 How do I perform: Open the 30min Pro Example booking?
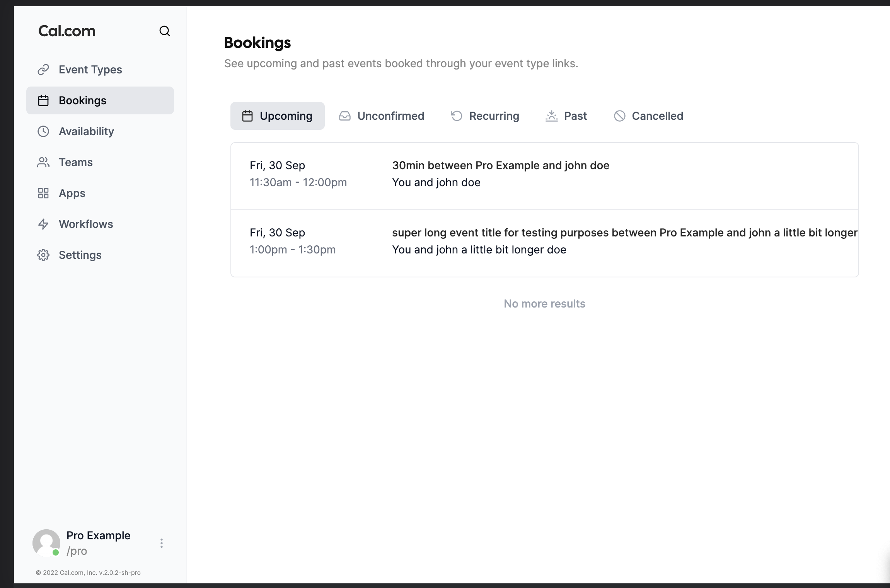[x=545, y=176]
